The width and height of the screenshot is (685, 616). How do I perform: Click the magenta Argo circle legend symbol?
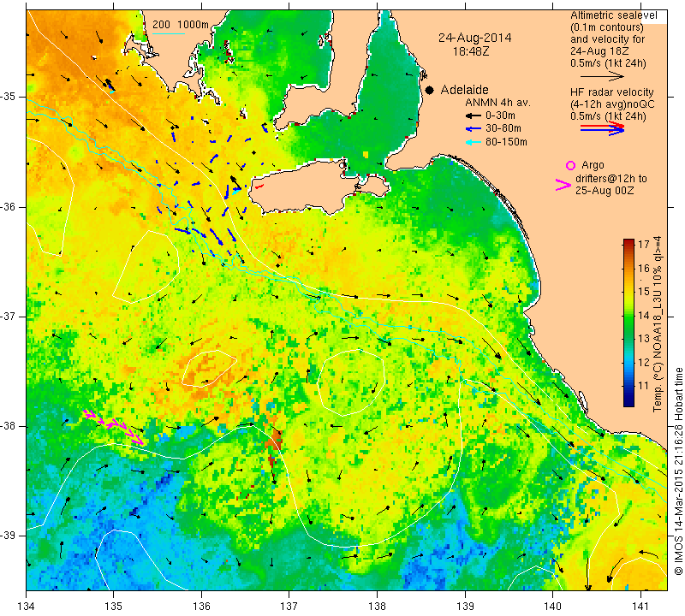click(x=570, y=165)
